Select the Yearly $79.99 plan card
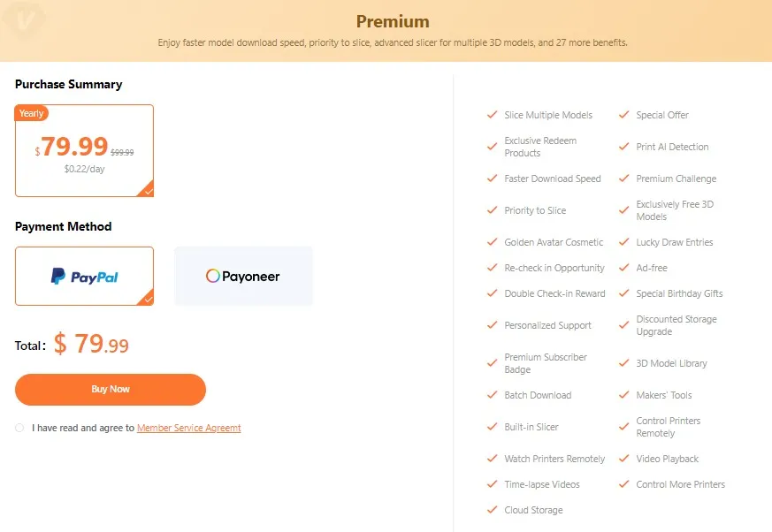Screen dimensions: 772x532 click(84, 150)
